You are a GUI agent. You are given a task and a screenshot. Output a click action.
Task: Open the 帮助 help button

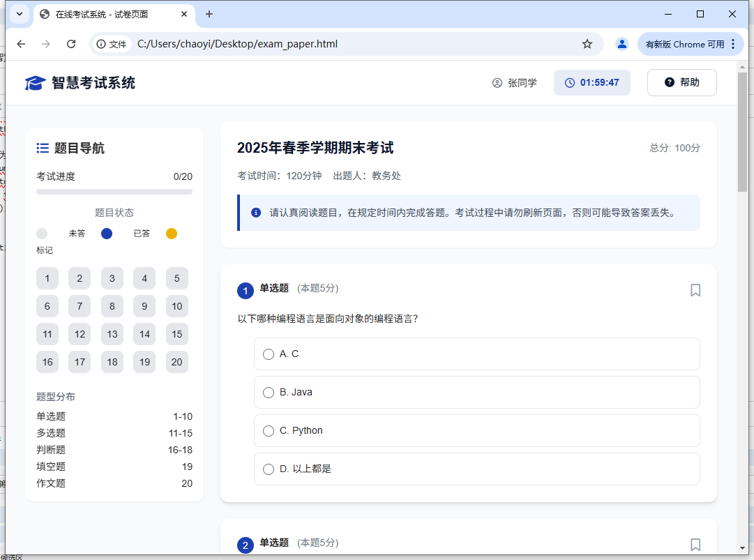[x=682, y=83]
